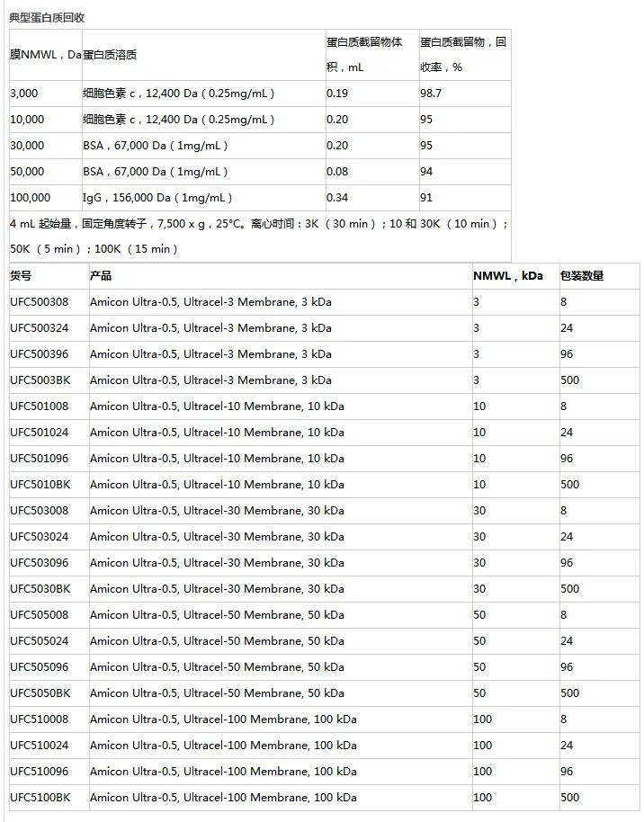Click the 典型蛋白质回收 heading
Image resolution: width=644 pixels, height=822 pixels.
[47, 18]
